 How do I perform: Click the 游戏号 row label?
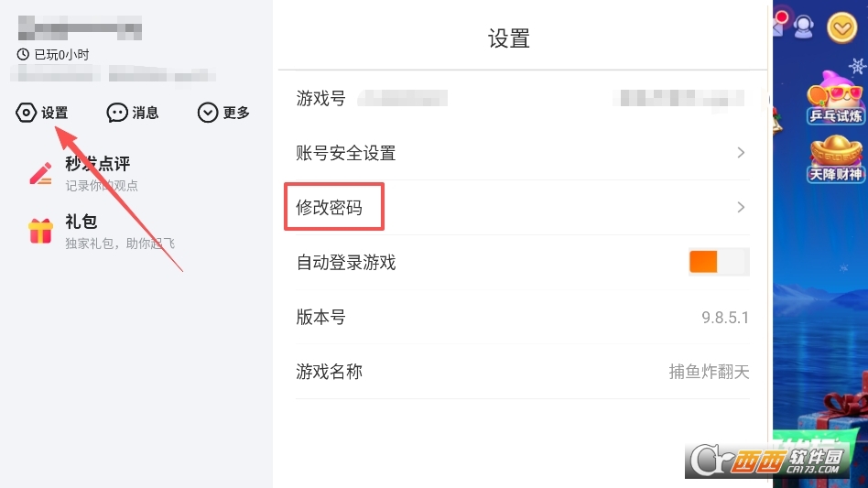(x=320, y=98)
